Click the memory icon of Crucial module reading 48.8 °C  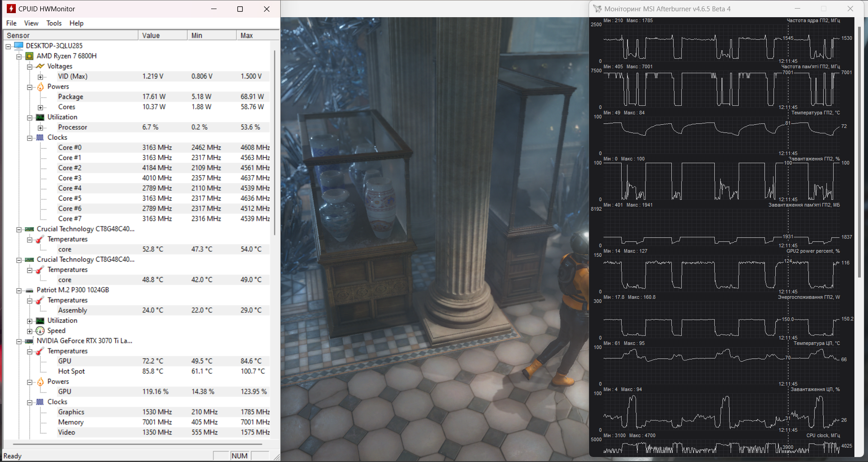pyautogui.click(x=29, y=259)
